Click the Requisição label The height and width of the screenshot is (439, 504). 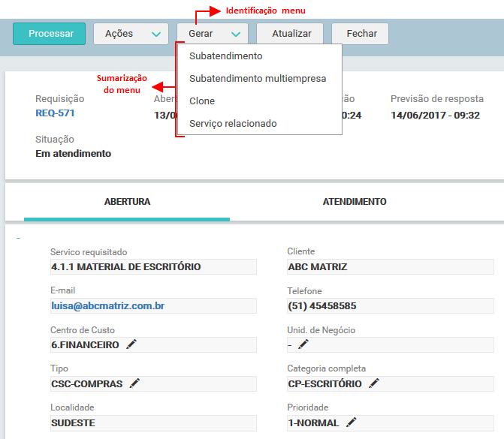click(60, 99)
